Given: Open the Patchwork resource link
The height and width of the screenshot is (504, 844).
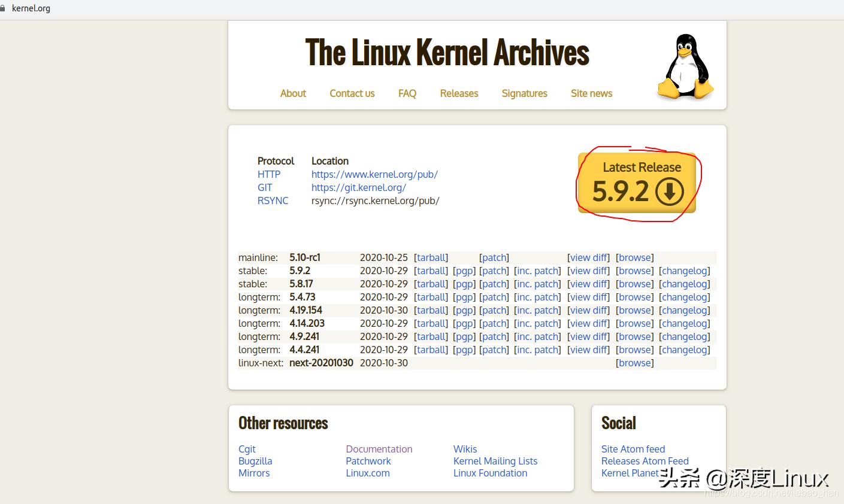Looking at the screenshot, I should [x=368, y=461].
